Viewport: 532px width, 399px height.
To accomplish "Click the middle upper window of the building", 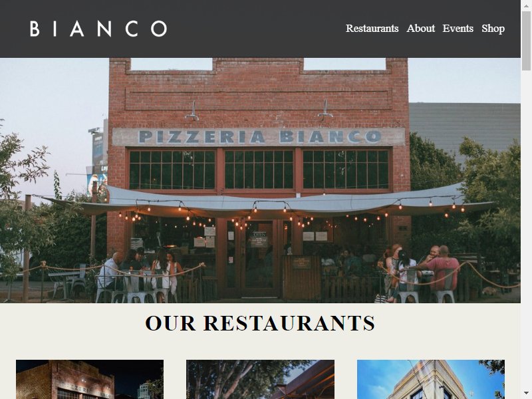I will tap(259, 170).
